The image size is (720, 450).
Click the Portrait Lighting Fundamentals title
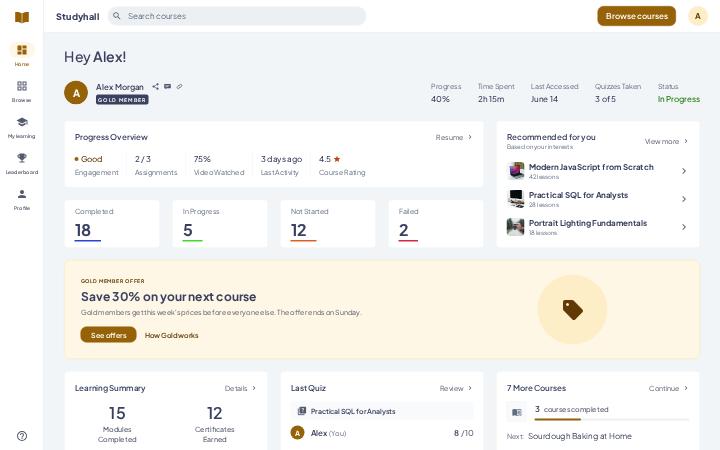(x=588, y=223)
